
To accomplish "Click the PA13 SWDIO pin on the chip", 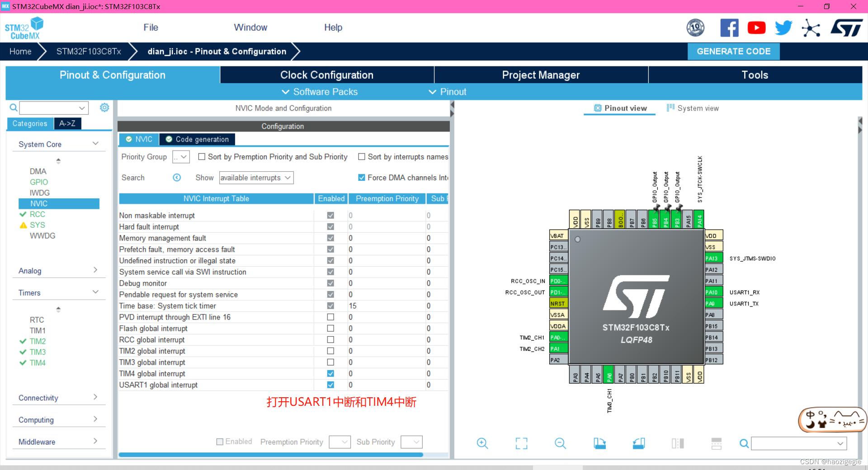I will click(714, 258).
